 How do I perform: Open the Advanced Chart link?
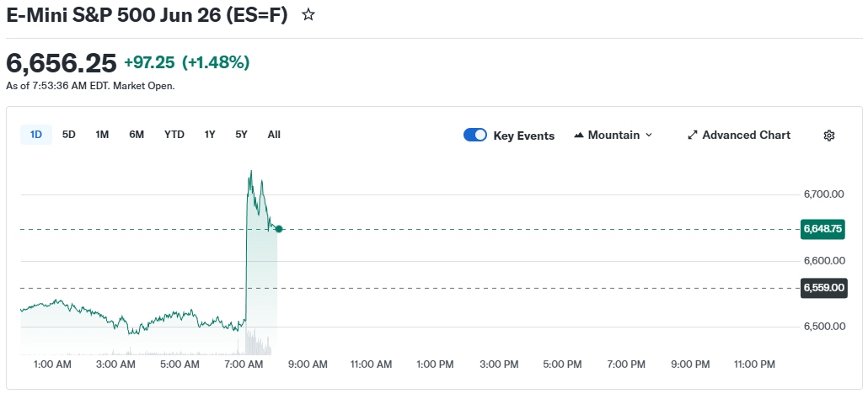(746, 135)
